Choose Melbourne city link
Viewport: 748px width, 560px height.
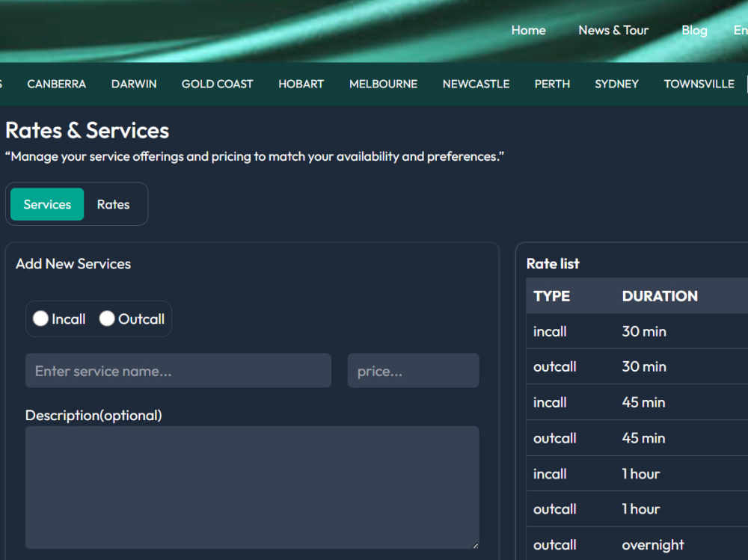click(383, 84)
